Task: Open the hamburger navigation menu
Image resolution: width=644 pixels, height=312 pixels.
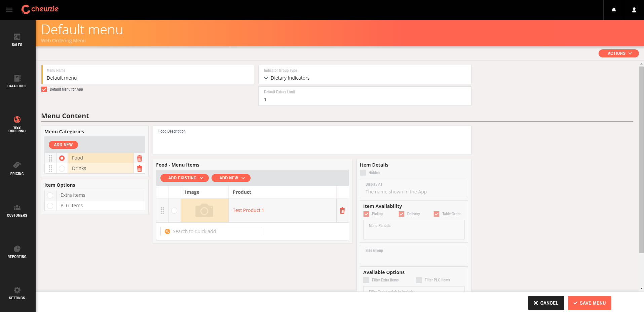Action: click(x=9, y=10)
